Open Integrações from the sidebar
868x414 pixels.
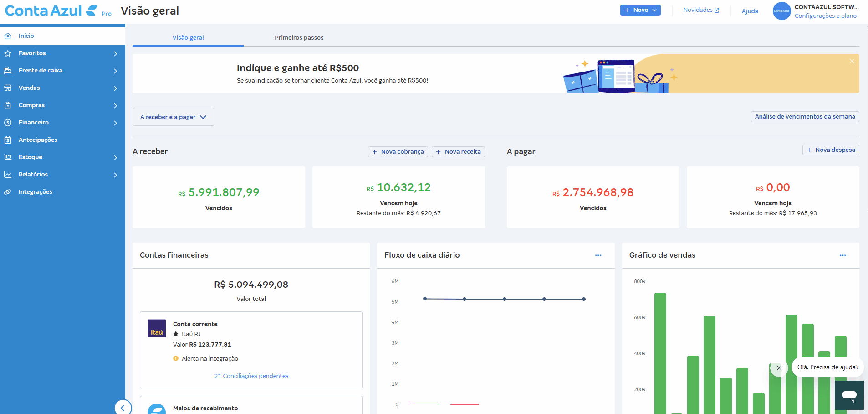tap(62, 192)
